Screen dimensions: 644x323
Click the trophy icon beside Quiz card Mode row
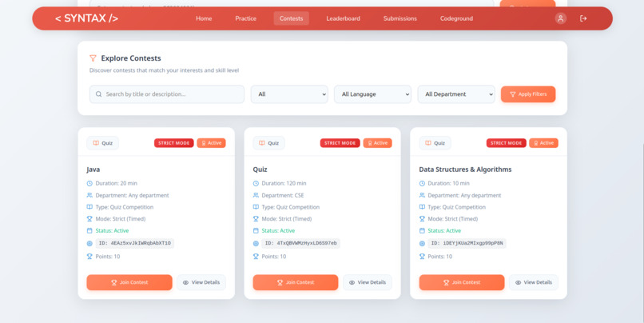[256, 219]
